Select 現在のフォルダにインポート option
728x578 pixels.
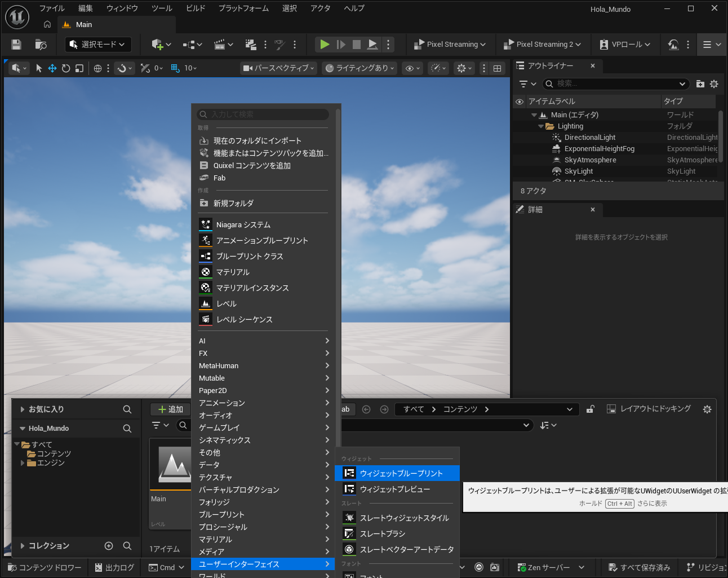click(263, 141)
